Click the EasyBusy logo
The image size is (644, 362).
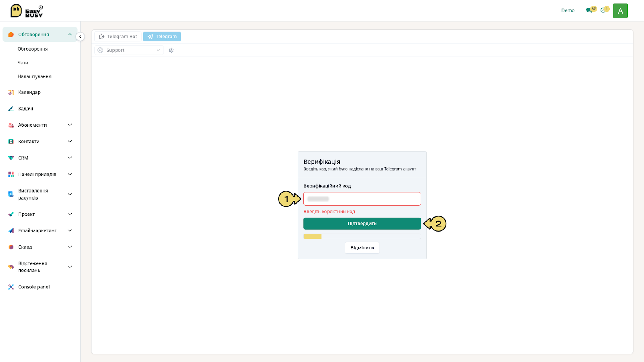[x=27, y=11]
